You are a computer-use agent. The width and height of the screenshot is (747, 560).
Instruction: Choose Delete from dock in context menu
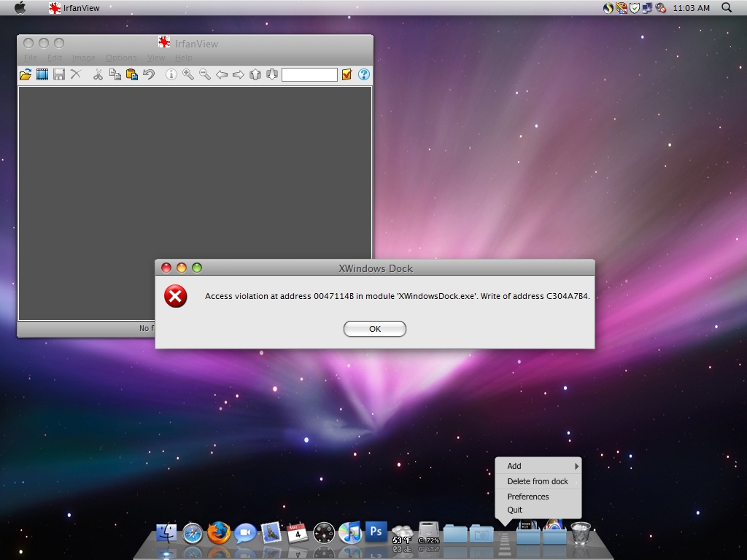pos(538,481)
